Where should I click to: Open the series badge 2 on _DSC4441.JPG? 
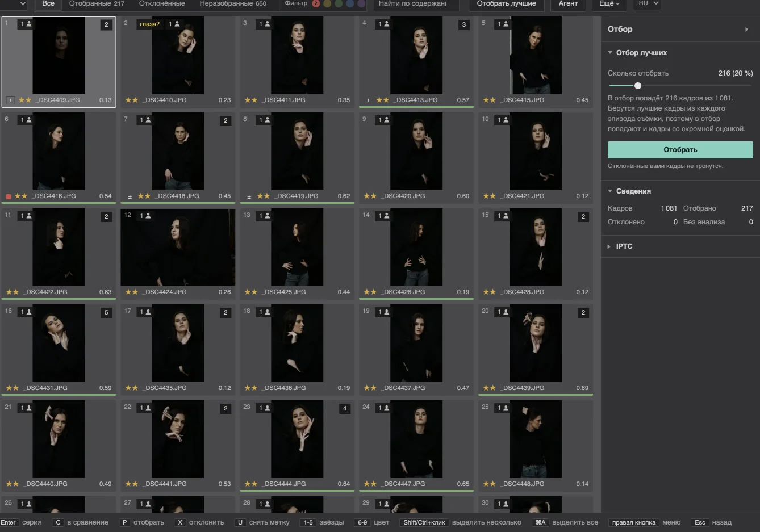(226, 408)
